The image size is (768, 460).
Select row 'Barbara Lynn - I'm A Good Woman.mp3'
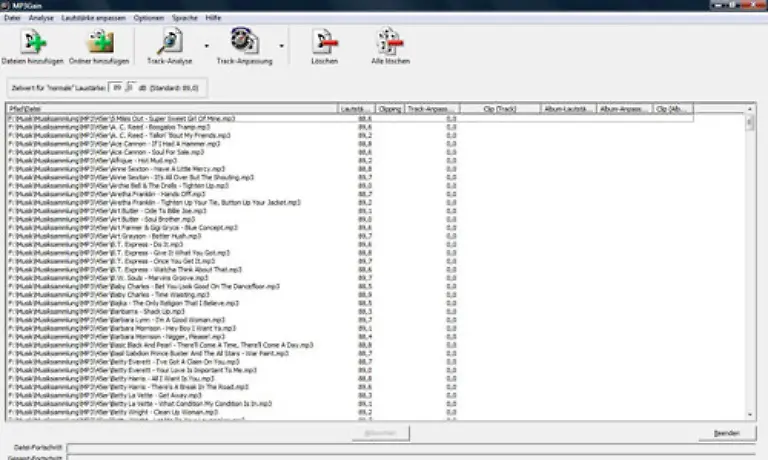[350, 320]
